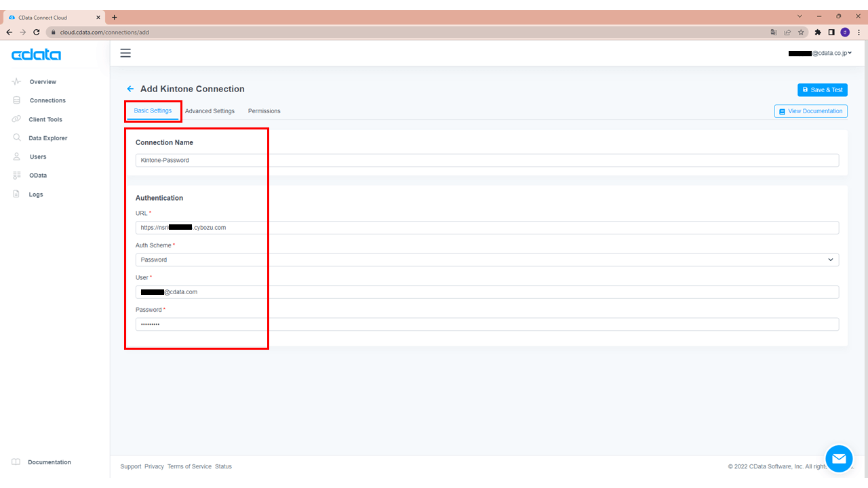868x488 pixels.
Task: Click the Add Kintone Connection heading
Action: coord(193,89)
